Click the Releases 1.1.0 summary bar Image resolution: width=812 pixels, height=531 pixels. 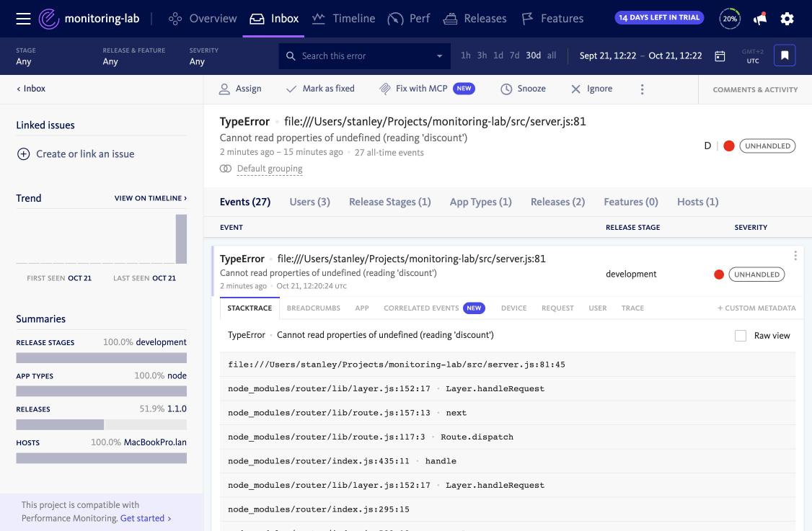click(x=102, y=425)
